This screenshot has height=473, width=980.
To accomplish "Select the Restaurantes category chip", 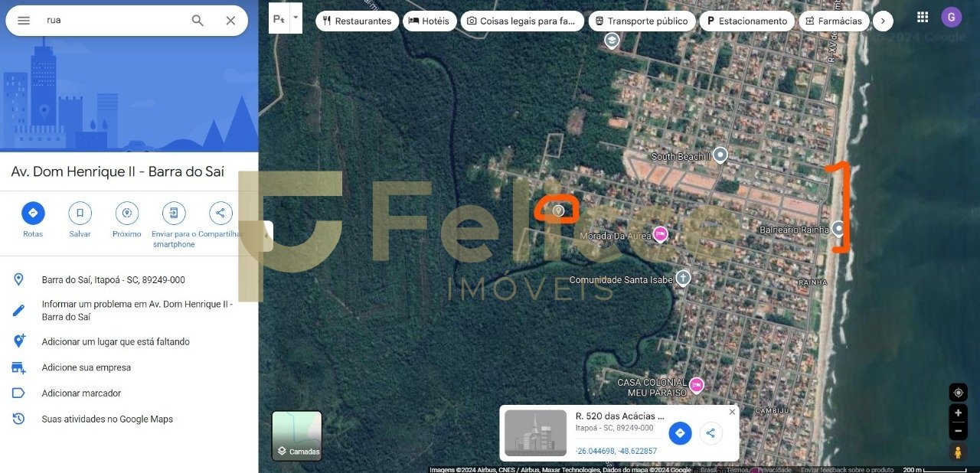I will click(x=357, y=21).
